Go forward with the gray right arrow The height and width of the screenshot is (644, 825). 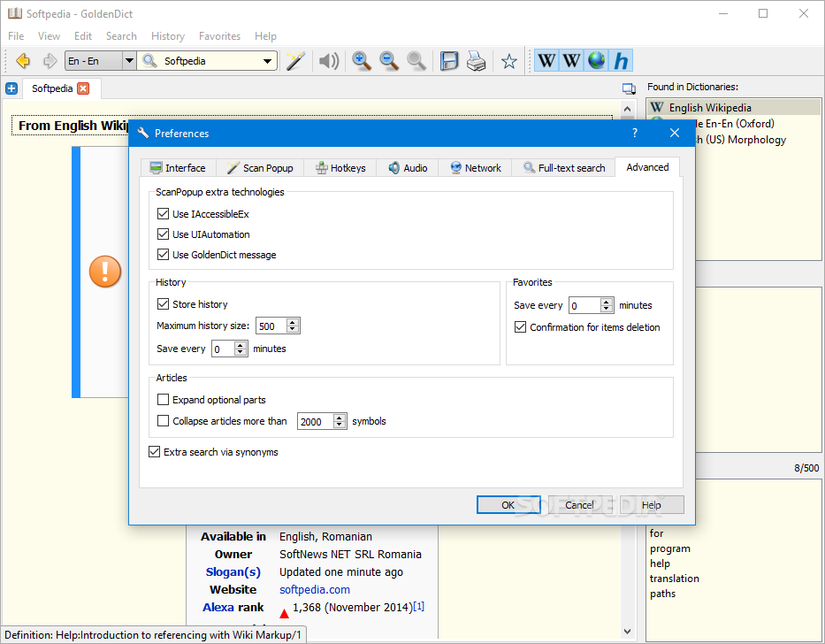[50, 61]
